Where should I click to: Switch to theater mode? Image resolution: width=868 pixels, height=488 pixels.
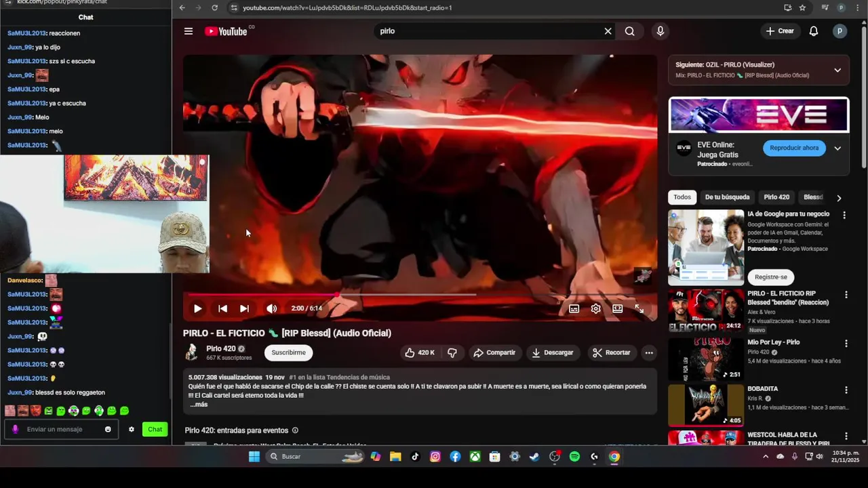[x=617, y=308]
